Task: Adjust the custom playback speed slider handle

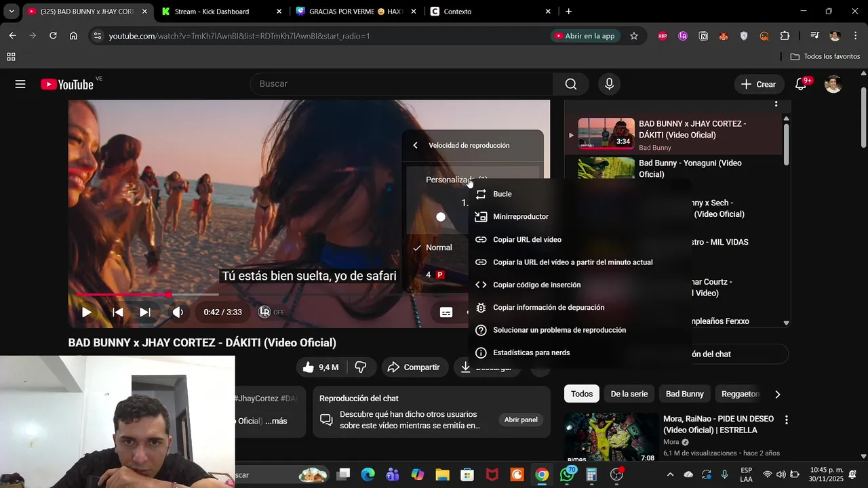Action: [x=441, y=217]
